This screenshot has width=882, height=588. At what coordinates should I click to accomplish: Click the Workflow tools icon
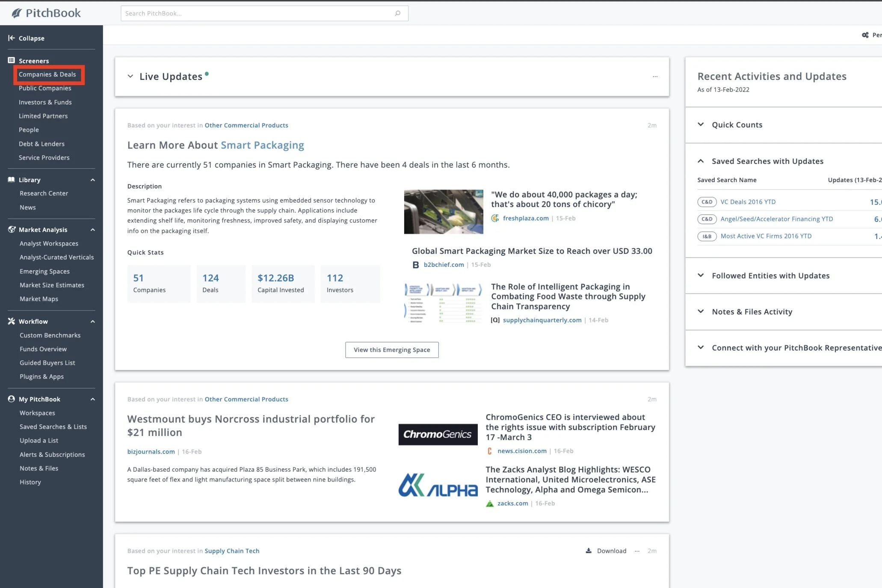(12, 321)
